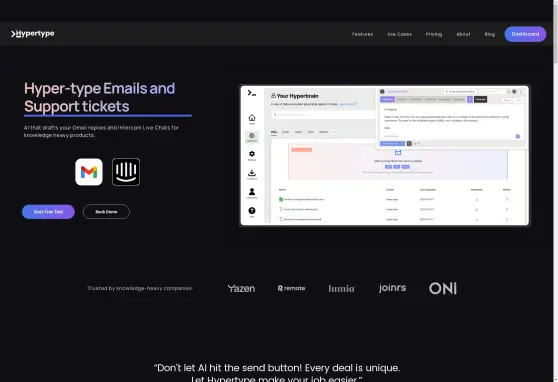
Task: Click the Yazen company logo
Action: pos(241,288)
